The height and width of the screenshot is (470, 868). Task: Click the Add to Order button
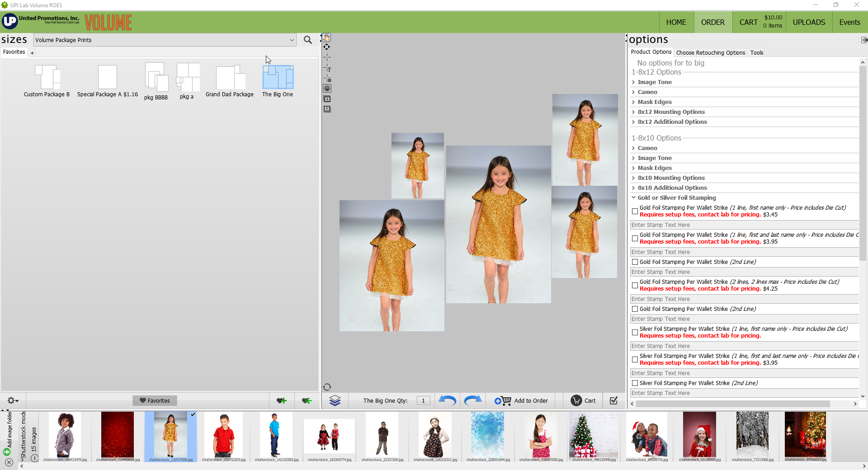(521, 400)
